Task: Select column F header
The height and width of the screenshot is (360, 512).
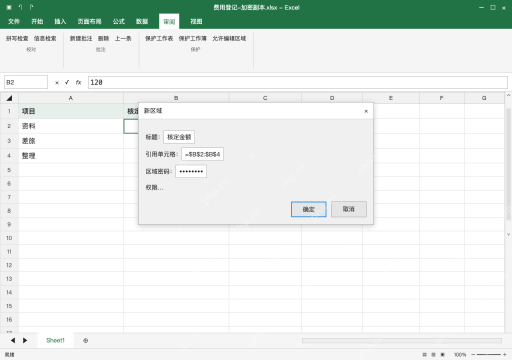Action: click(x=442, y=98)
